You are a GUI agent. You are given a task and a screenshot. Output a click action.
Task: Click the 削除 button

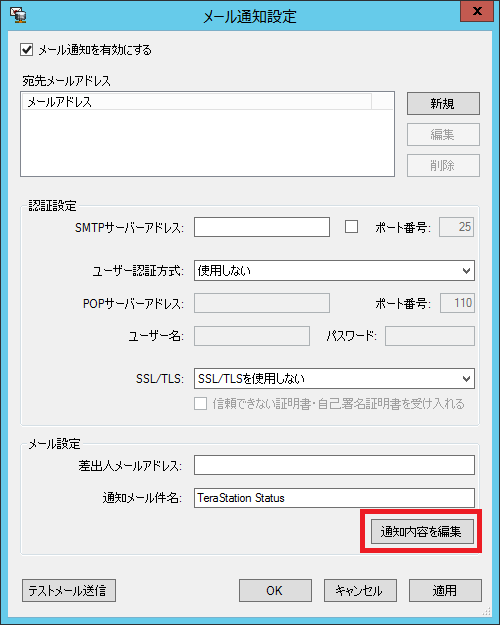tap(443, 165)
